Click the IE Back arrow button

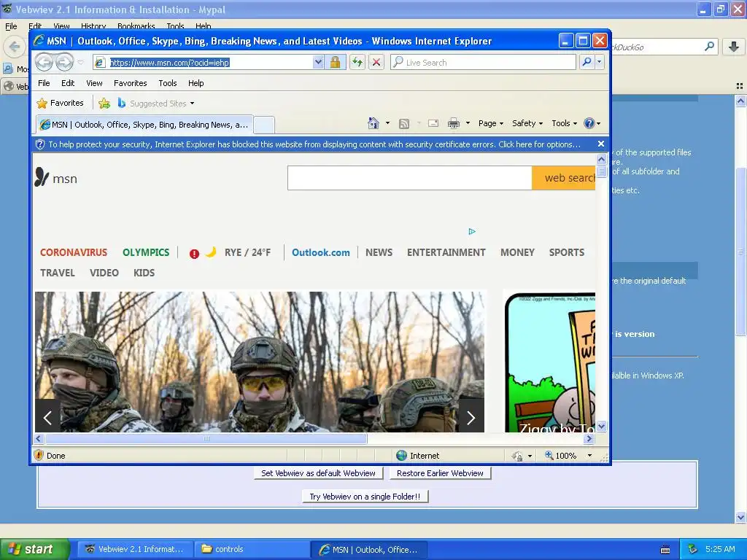coord(44,62)
